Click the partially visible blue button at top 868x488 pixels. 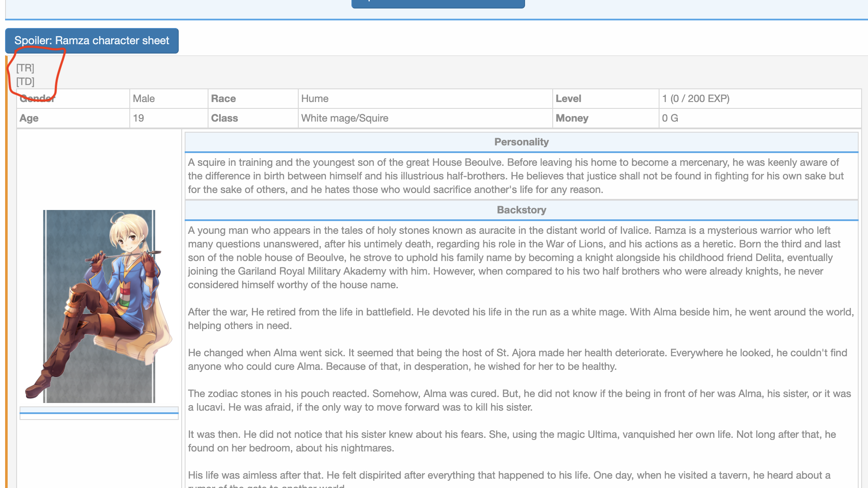click(x=438, y=3)
